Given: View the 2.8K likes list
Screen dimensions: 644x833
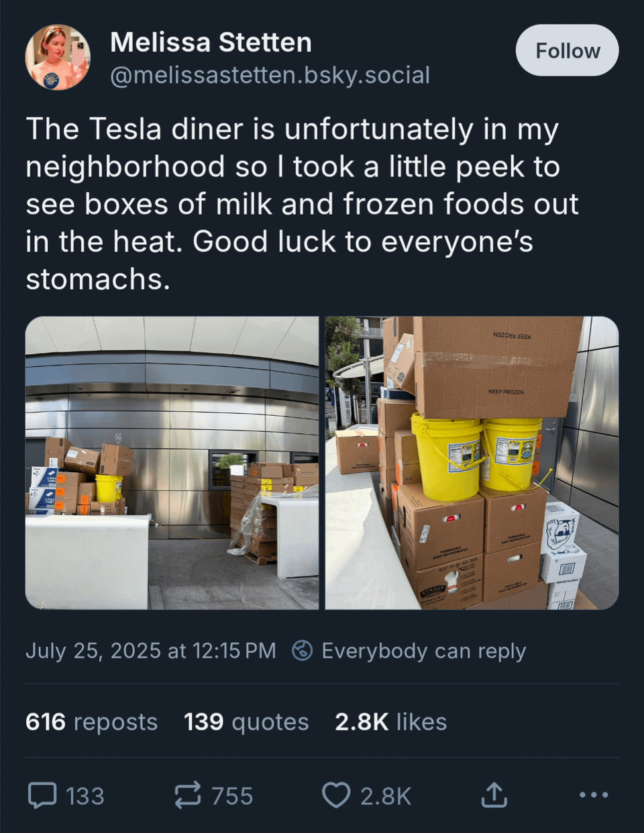Looking at the screenshot, I should pyautogui.click(x=390, y=722).
